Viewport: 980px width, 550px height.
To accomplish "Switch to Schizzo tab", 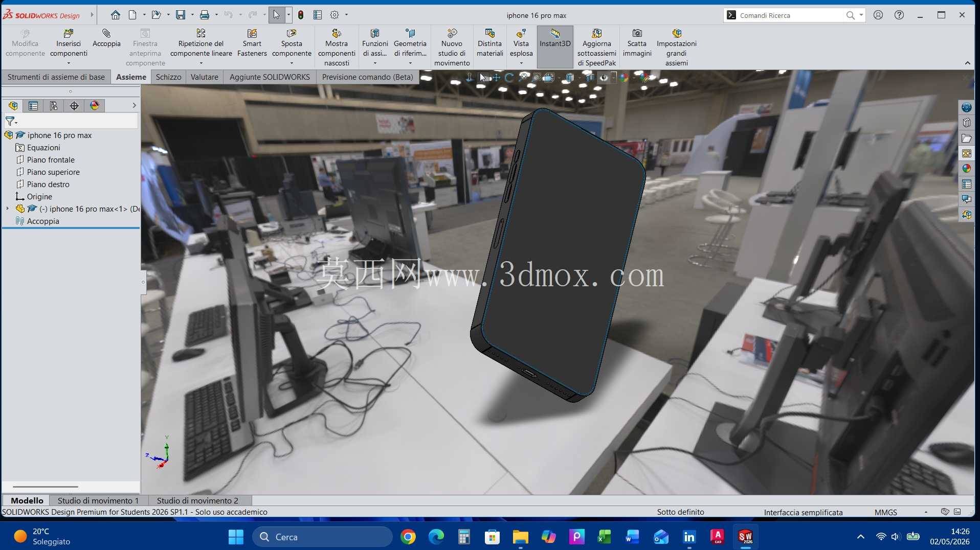I will (x=168, y=77).
